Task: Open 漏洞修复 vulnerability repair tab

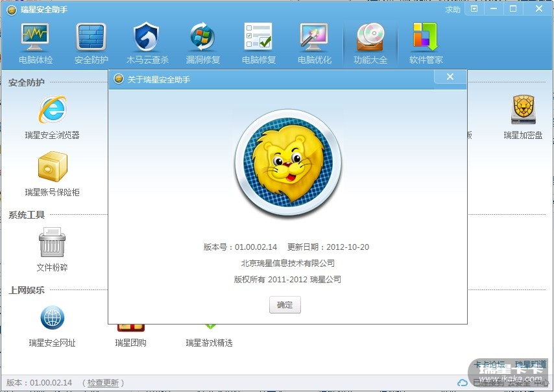Action: click(x=203, y=43)
